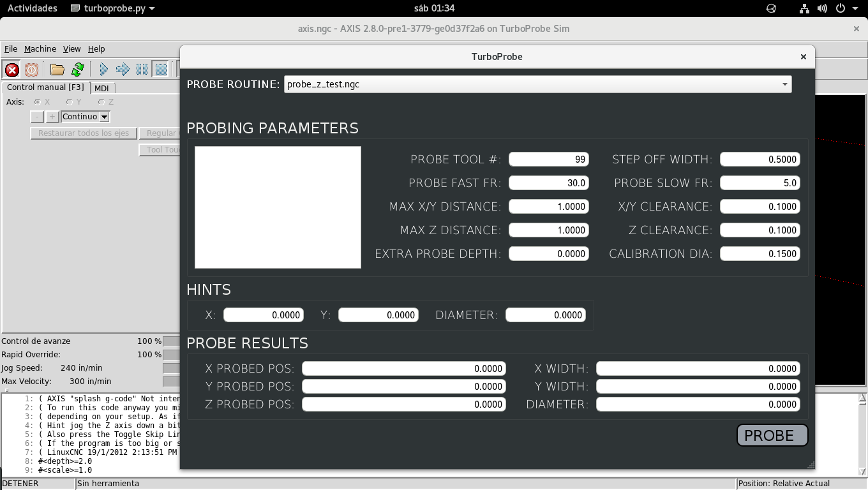Viewport: 868px width, 490px height.
Task: Open the Machine menu
Action: pyautogui.click(x=40, y=49)
